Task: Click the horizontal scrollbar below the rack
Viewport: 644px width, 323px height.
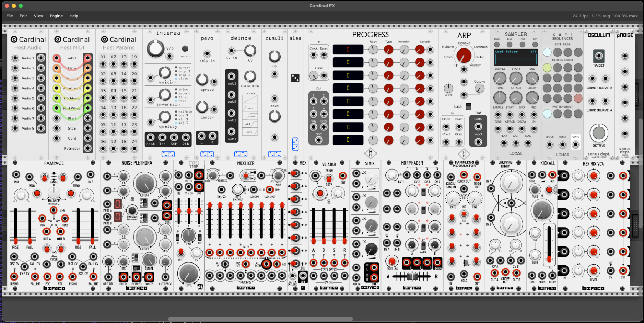Action: click(x=260, y=319)
